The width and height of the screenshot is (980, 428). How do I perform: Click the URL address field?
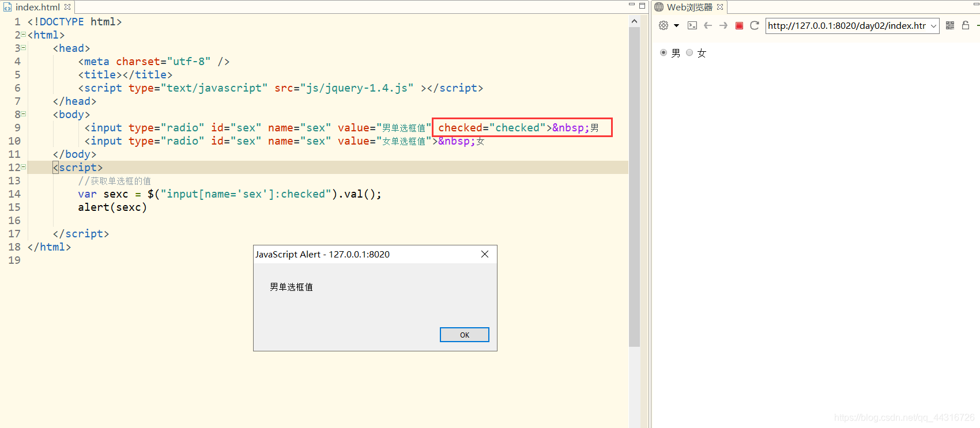847,26
